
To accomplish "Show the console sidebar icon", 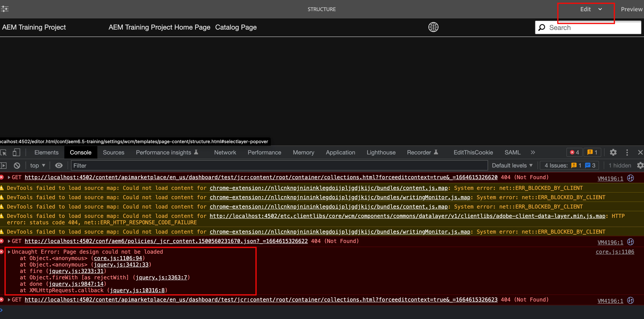I will click(x=3, y=165).
